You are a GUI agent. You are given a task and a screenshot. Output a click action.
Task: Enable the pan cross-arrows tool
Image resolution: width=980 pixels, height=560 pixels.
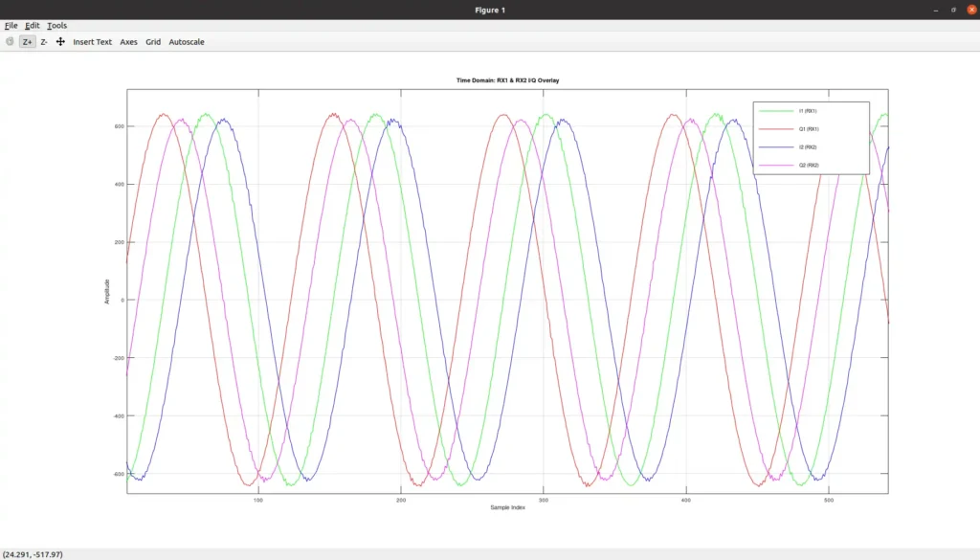[x=60, y=42]
